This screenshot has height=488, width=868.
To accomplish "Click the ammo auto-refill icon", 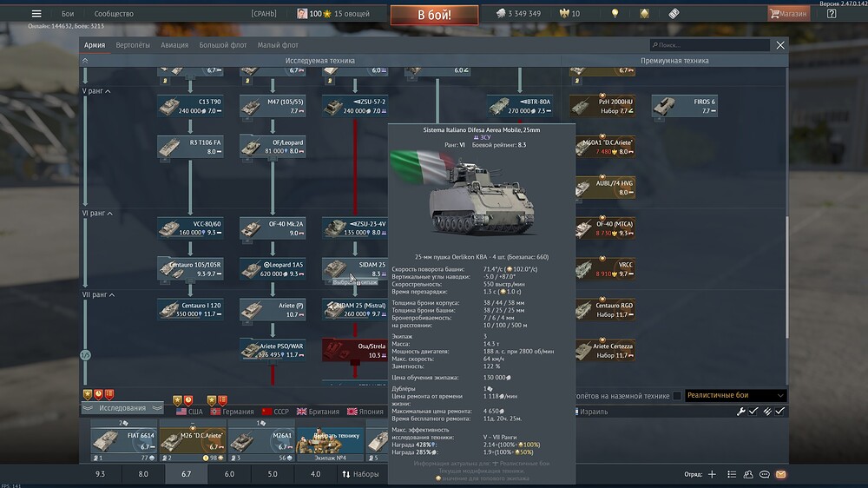I will click(x=767, y=411).
